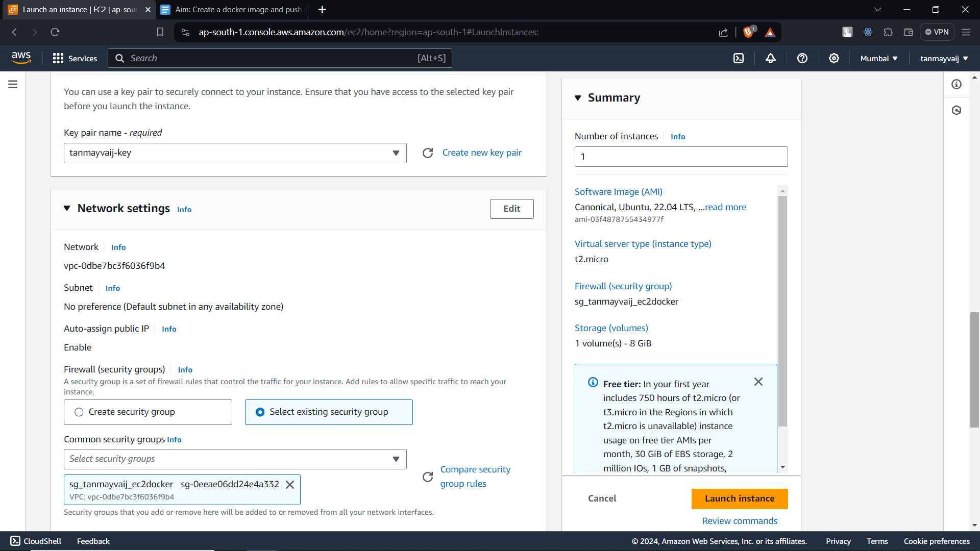Open the AWS support help icon
The image size is (980, 551).
point(802,58)
